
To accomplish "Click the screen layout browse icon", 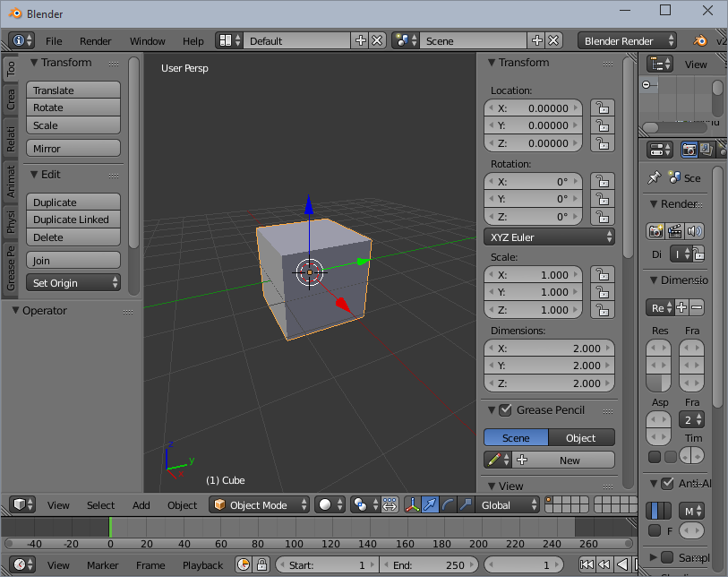I will [x=230, y=41].
